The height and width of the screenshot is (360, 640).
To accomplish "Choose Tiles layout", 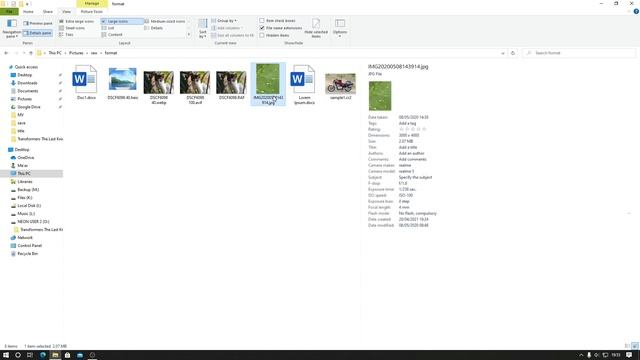I will (67, 35).
